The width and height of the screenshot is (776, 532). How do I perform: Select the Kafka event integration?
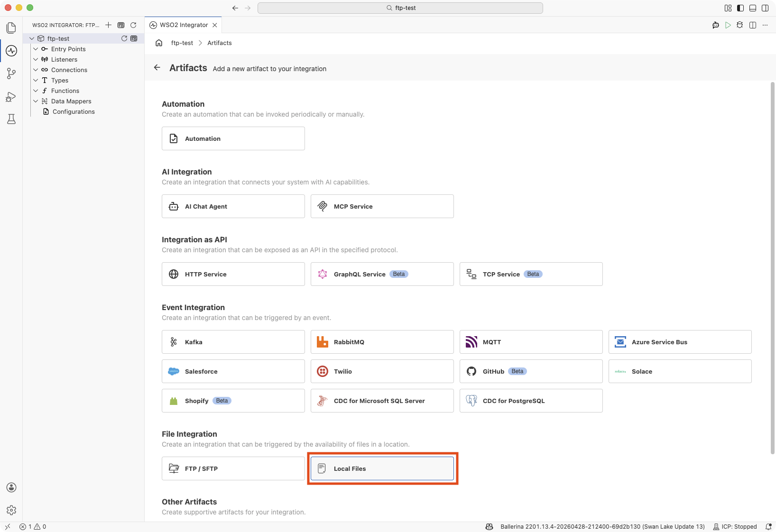(233, 342)
